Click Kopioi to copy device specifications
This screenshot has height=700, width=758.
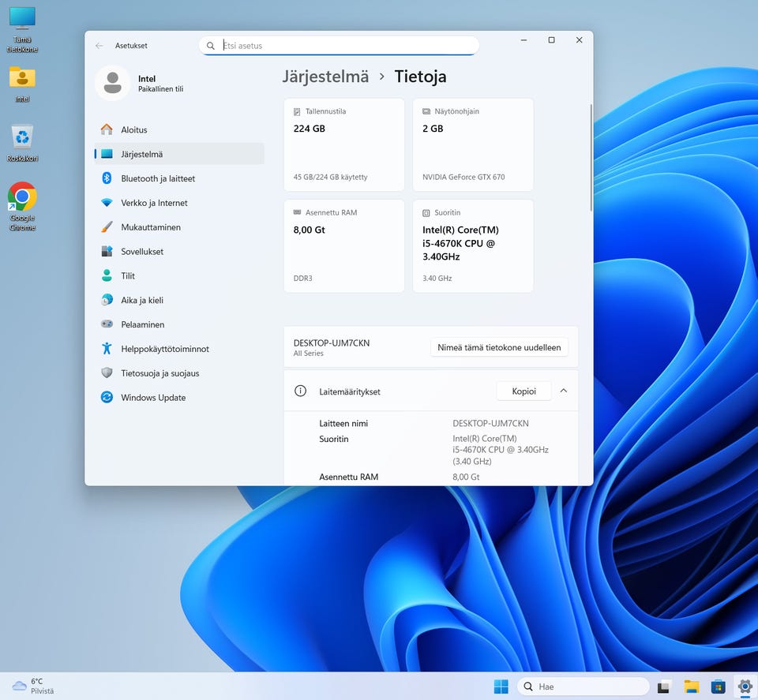click(523, 391)
